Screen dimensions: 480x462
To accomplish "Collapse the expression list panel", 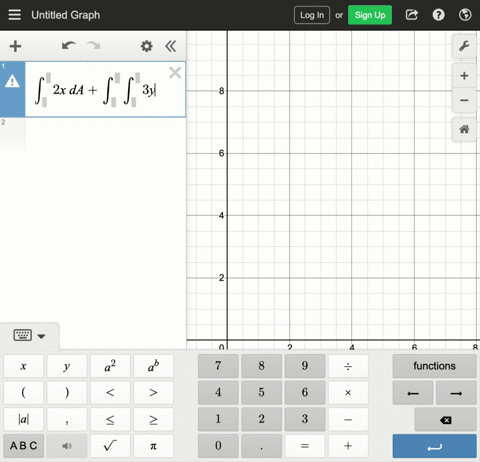I will (x=171, y=46).
